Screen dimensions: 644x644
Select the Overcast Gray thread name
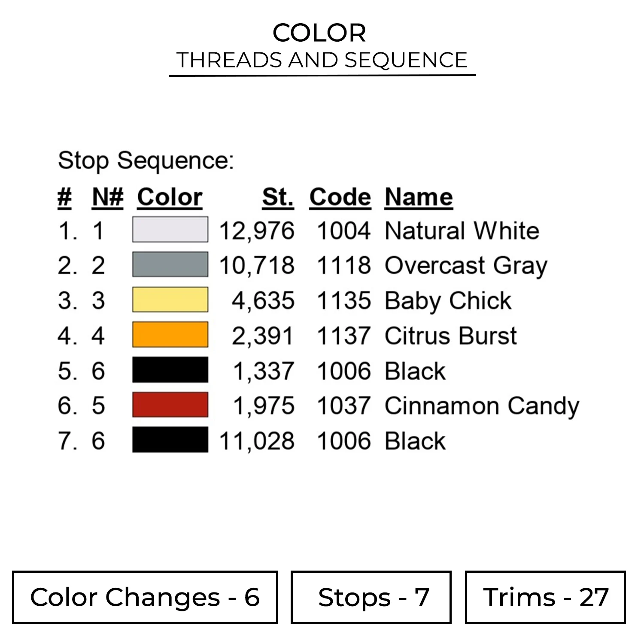tap(466, 266)
